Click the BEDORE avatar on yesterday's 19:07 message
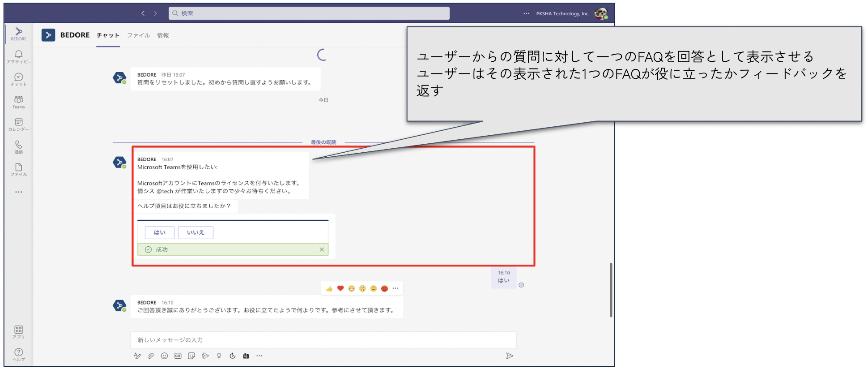Viewport: 868px width, 369px height. (119, 78)
